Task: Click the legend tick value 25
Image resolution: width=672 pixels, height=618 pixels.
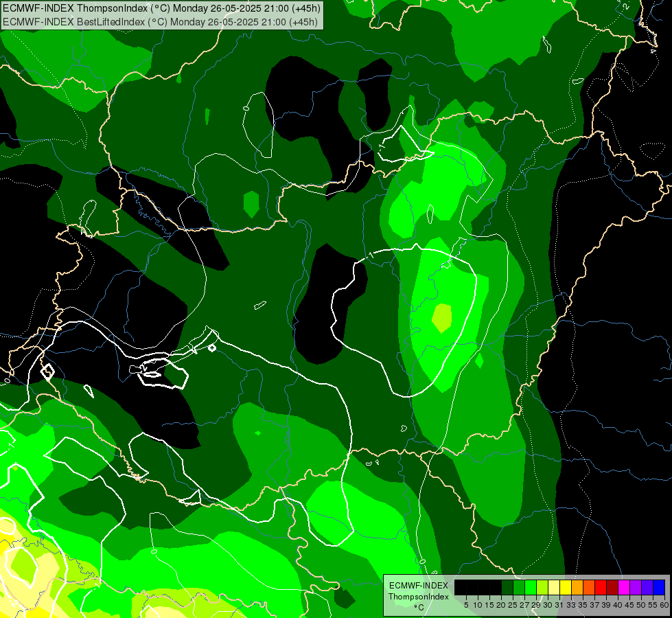Action: (x=513, y=605)
